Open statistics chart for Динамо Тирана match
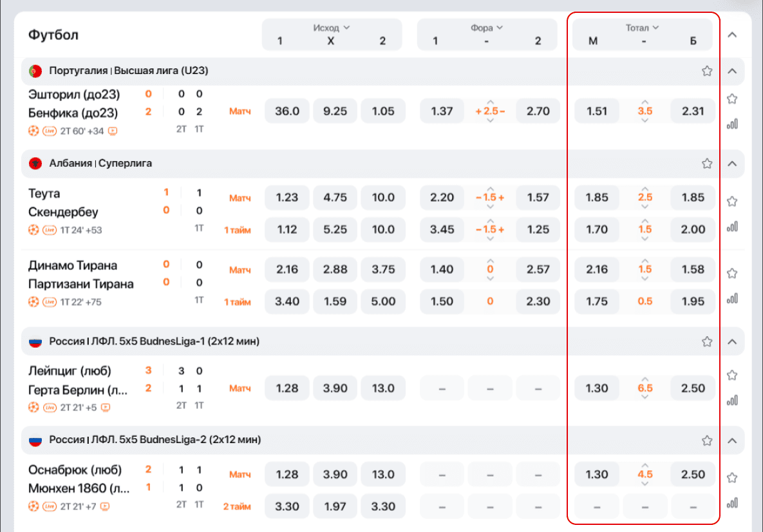Image resolution: width=763 pixels, height=532 pixels. pos(731,299)
